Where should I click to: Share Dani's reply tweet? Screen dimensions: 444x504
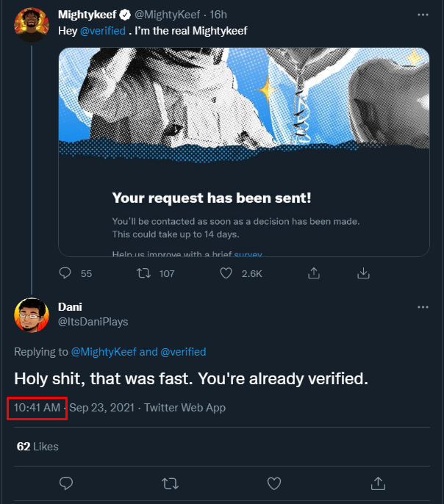[379, 483]
